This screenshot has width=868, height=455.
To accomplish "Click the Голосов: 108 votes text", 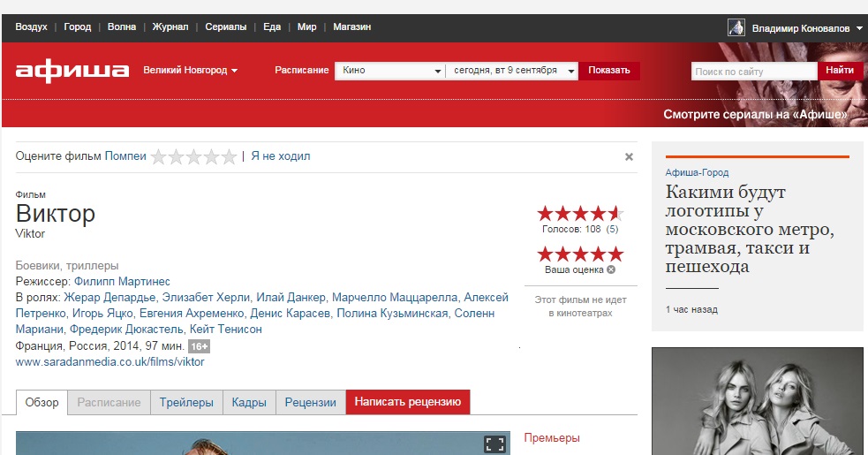I will point(571,229).
